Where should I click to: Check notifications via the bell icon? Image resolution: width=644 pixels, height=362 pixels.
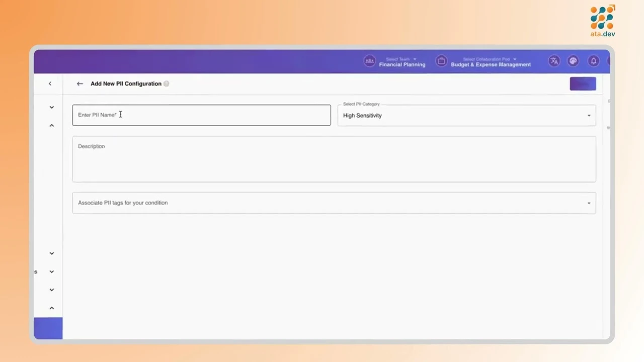point(593,61)
